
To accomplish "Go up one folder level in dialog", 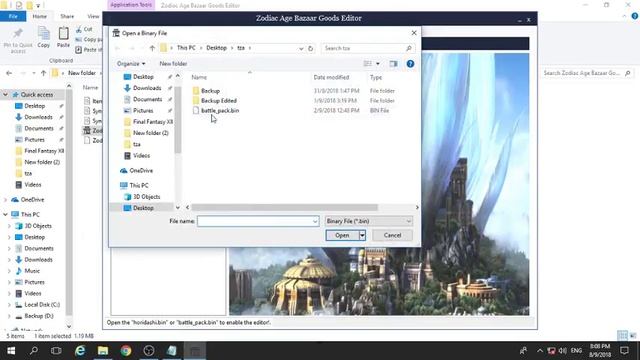I will (x=152, y=48).
